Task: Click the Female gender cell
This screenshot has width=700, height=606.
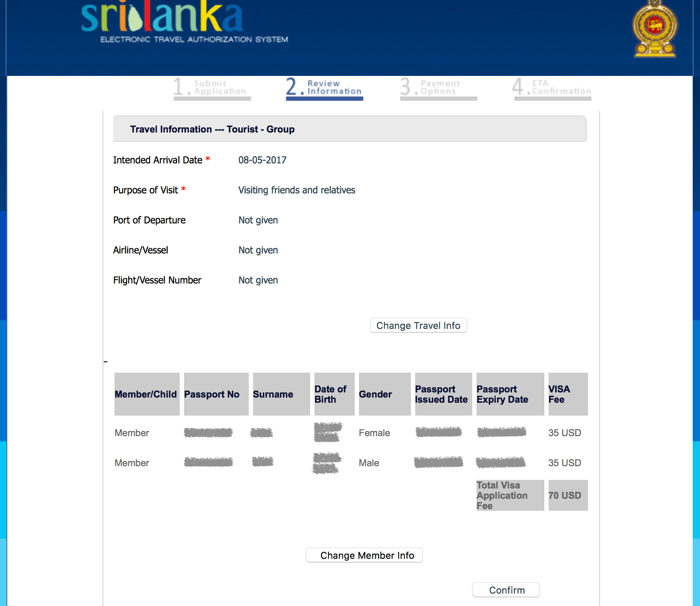Action: (x=374, y=433)
